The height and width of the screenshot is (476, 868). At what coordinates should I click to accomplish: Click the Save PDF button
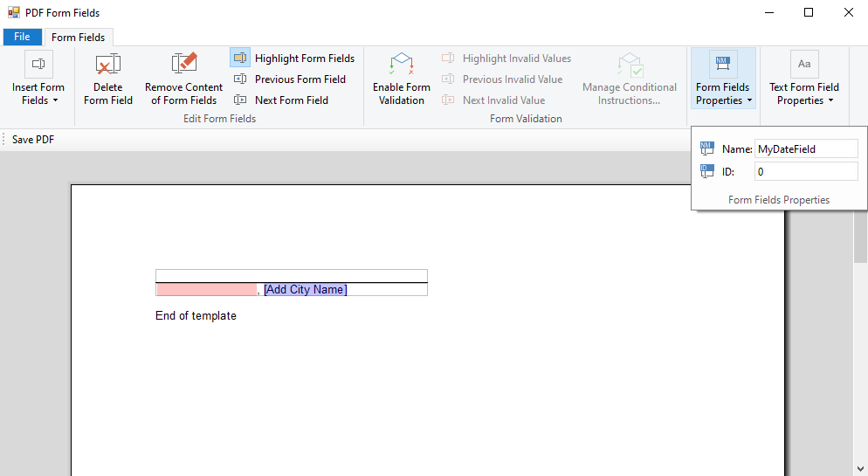coord(33,140)
